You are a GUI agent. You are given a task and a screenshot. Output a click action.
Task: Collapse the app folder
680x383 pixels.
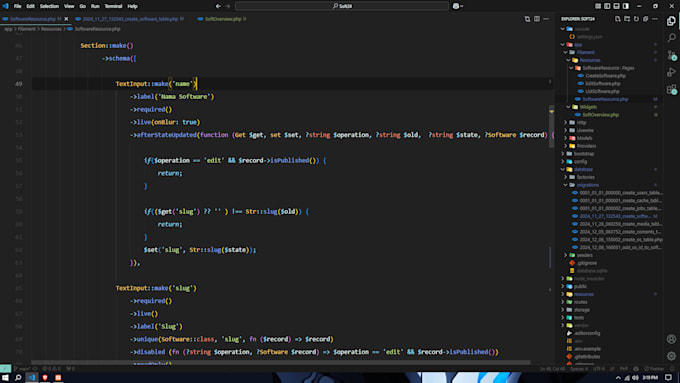[562, 44]
